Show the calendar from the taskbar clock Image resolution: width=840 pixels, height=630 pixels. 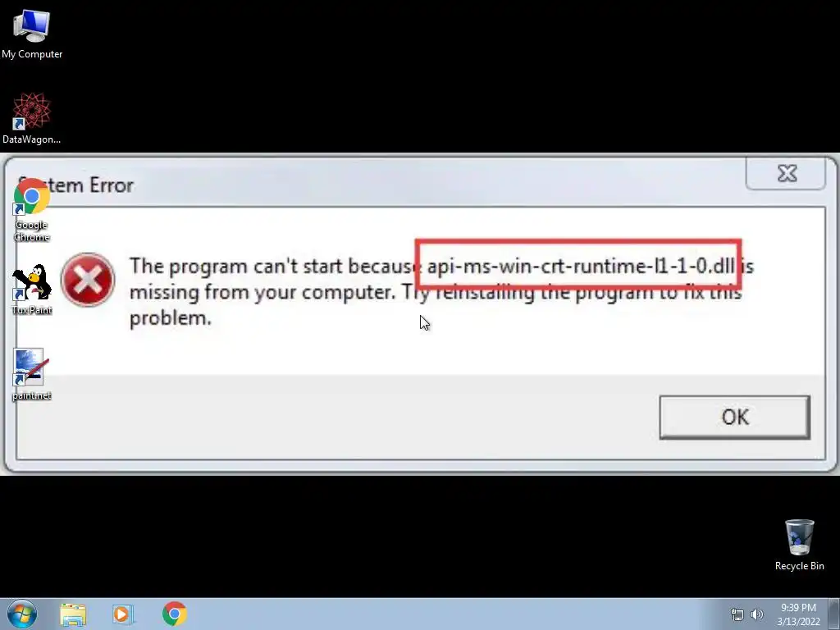pos(798,614)
